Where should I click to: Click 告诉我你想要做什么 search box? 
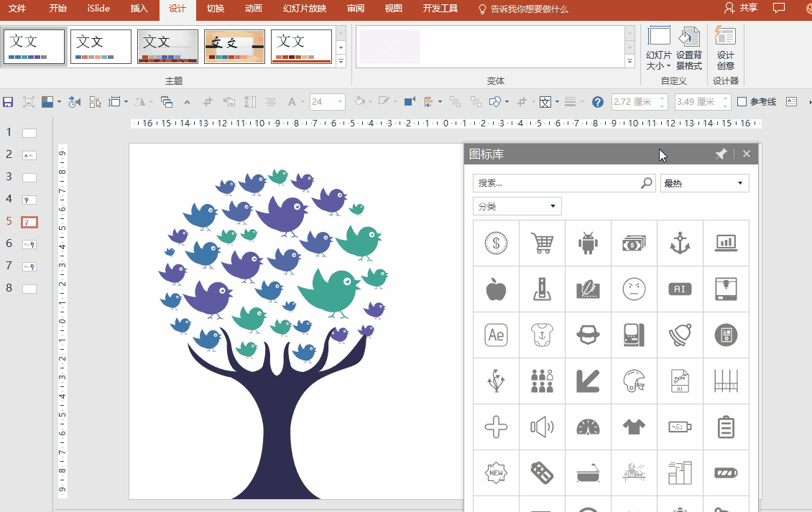coord(523,9)
